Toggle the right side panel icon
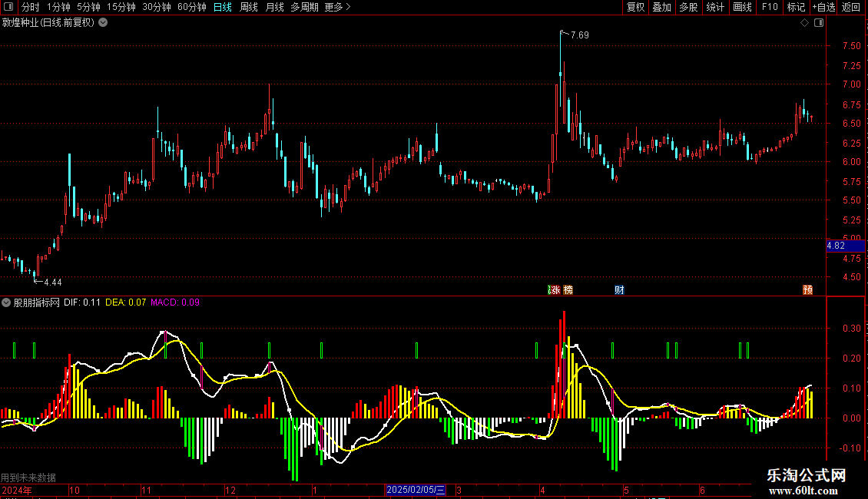The width and height of the screenshot is (868, 499). [819, 23]
